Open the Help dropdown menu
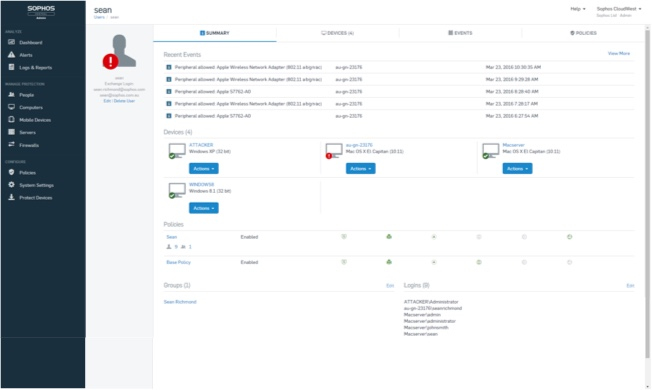 pyautogui.click(x=578, y=9)
